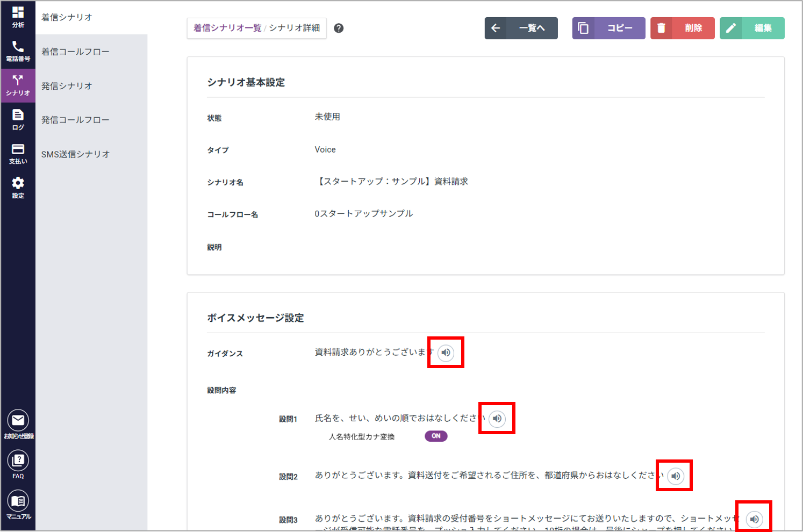
Task: Open the 電話番号 phone sidebar icon
Action: click(18, 51)
